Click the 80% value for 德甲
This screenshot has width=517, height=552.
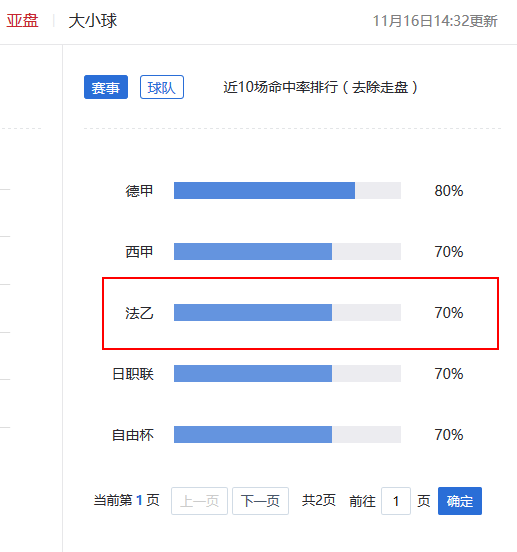click(x=449, y=191)
